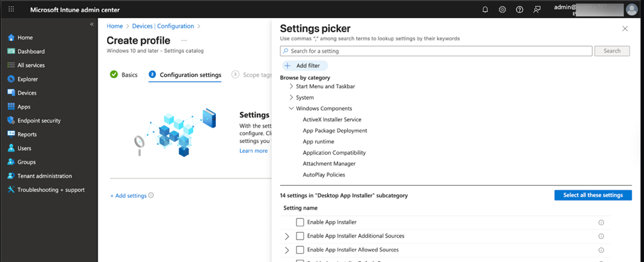Open the settings gear icon

502,10
